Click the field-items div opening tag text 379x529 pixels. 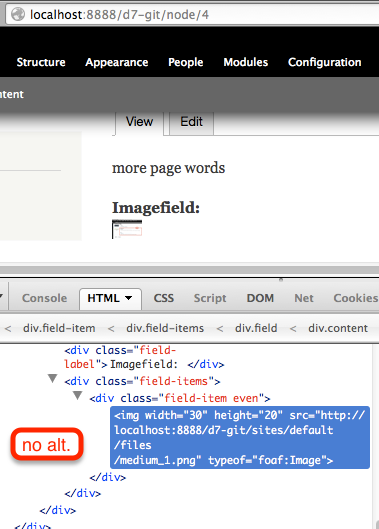pyautogui.click(x=142, y=381)
